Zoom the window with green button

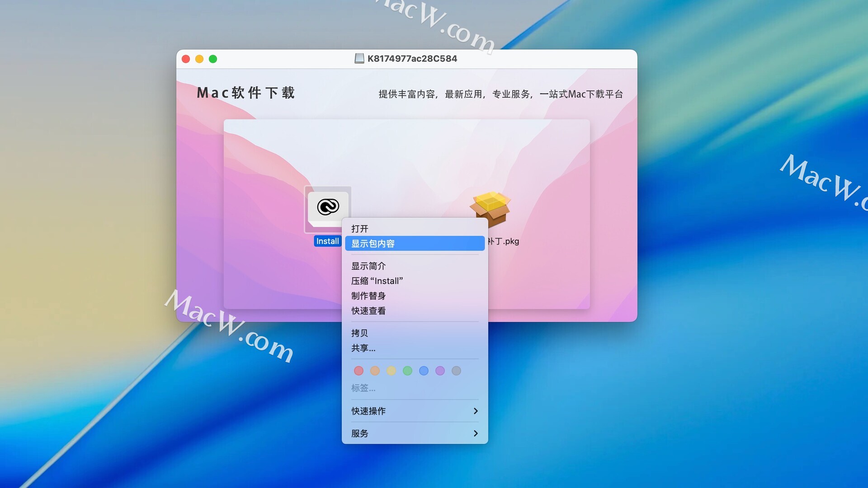(x=213, y=59)
